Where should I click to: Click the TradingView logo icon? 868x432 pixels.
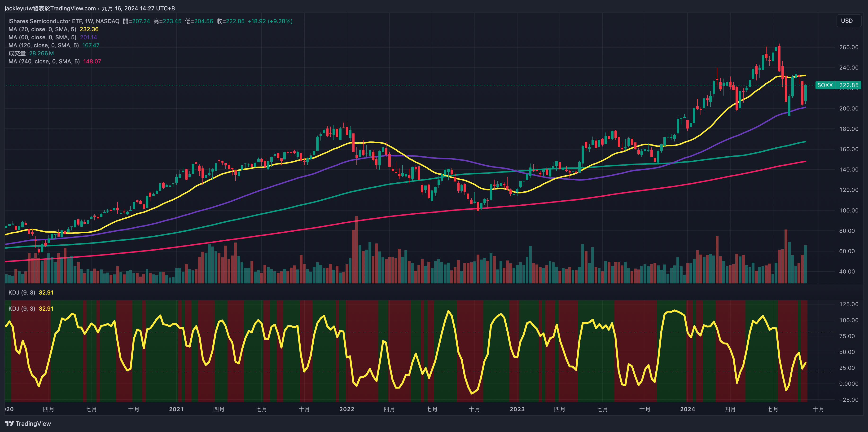(x=9, y=423)
